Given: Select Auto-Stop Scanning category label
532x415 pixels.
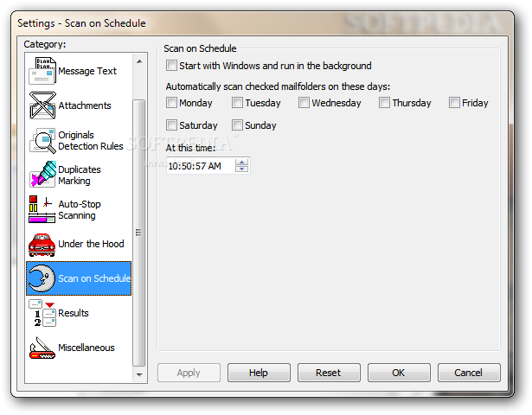Looking at the screenshot, I should point(80,209).
